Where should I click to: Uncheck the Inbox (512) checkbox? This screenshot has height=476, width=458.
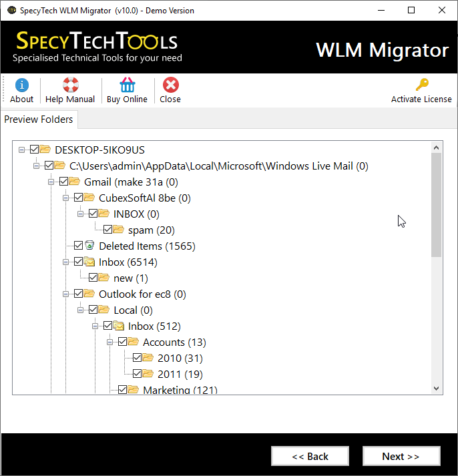point(107,326)
